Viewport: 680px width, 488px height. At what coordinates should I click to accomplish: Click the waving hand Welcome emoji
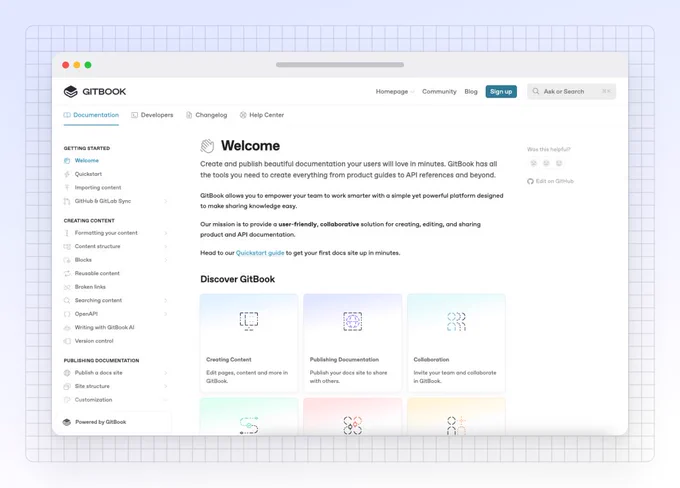(x=207, y=146)
